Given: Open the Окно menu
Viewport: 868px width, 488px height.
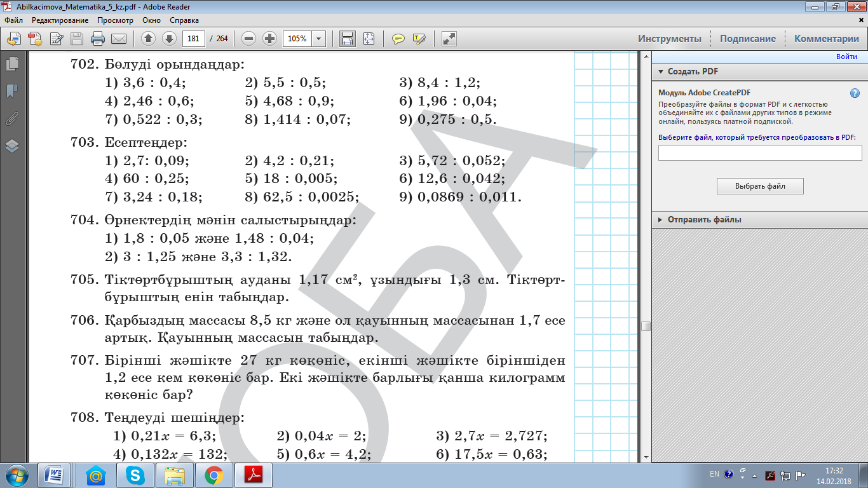Looking at the screenshot, I should (x=152, y=20).
